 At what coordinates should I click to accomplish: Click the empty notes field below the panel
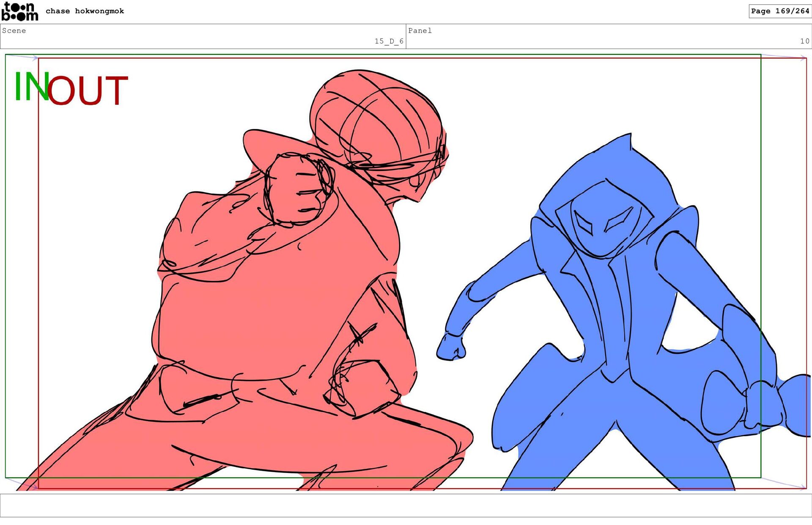click(406, 505)
